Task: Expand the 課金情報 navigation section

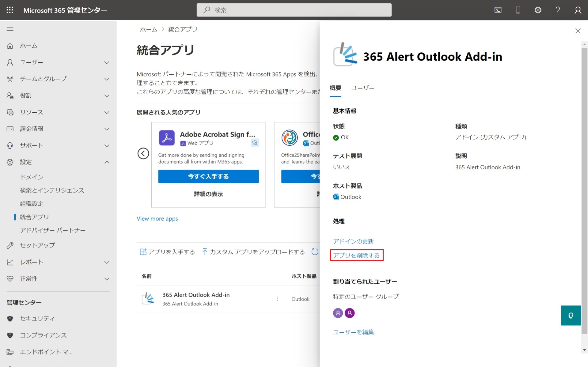Action: coord(107,129)
